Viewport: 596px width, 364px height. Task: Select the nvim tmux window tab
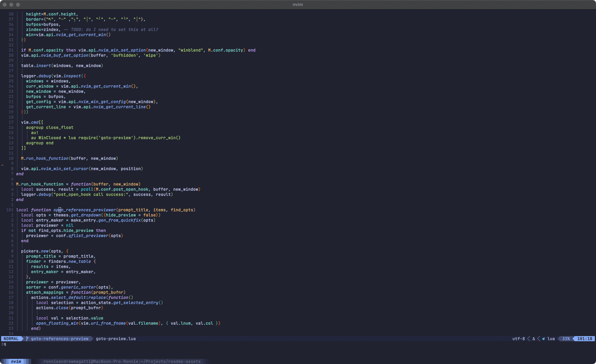(16, 361)
